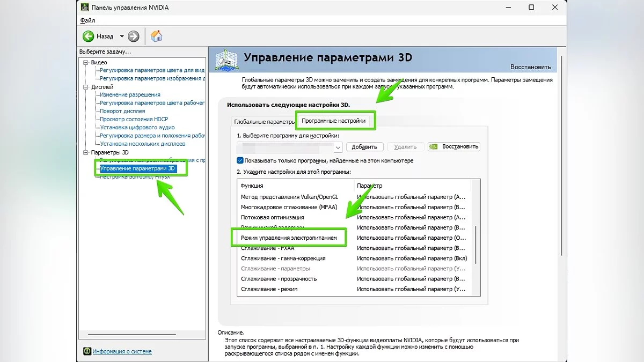Click the system information icon at bottom left
The height and width of the screenshot is (362, 644).
[x=87, y=351]
